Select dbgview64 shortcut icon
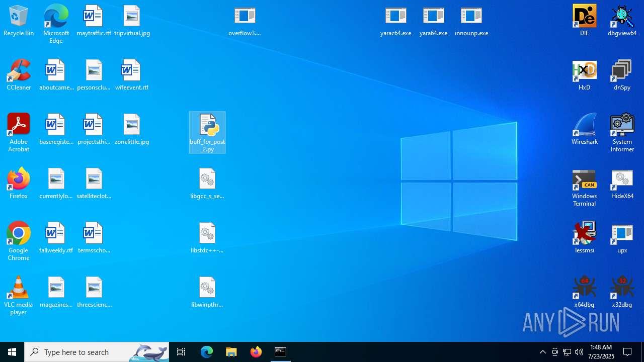The height and width of the screenshot is (362, 644). click(622, 21)
